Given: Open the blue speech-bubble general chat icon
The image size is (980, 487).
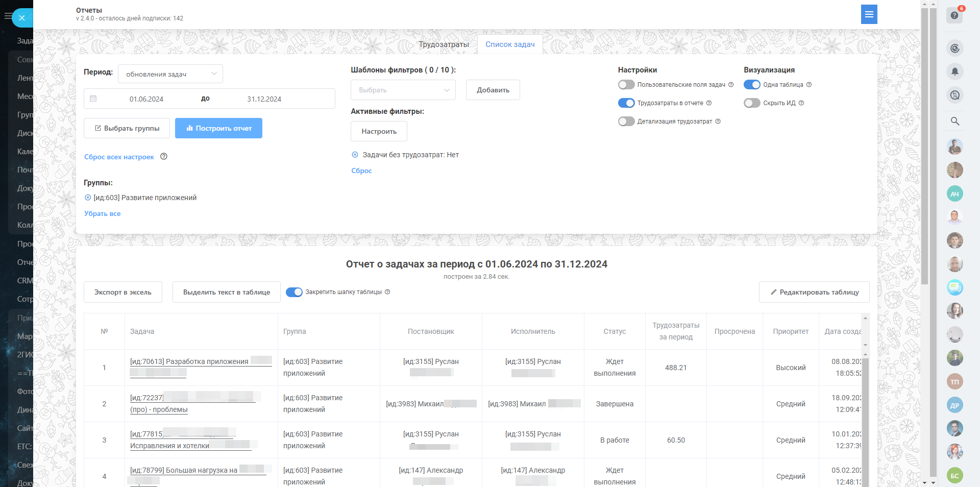Looking at the screenshot, I should pos(955,287).
